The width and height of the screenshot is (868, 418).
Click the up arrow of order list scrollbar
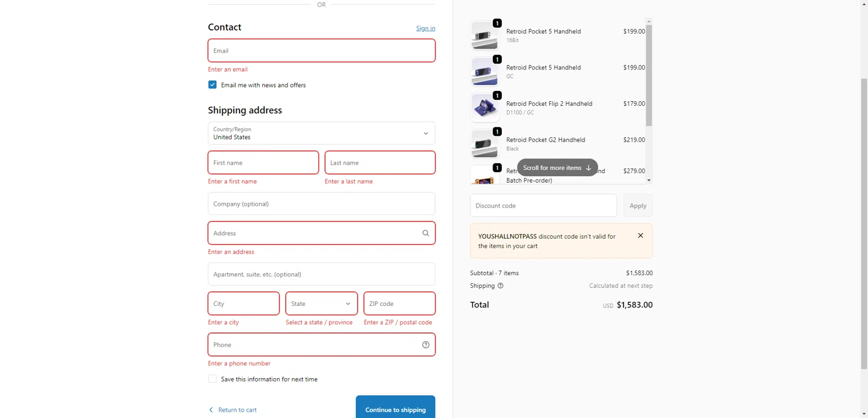649,21
